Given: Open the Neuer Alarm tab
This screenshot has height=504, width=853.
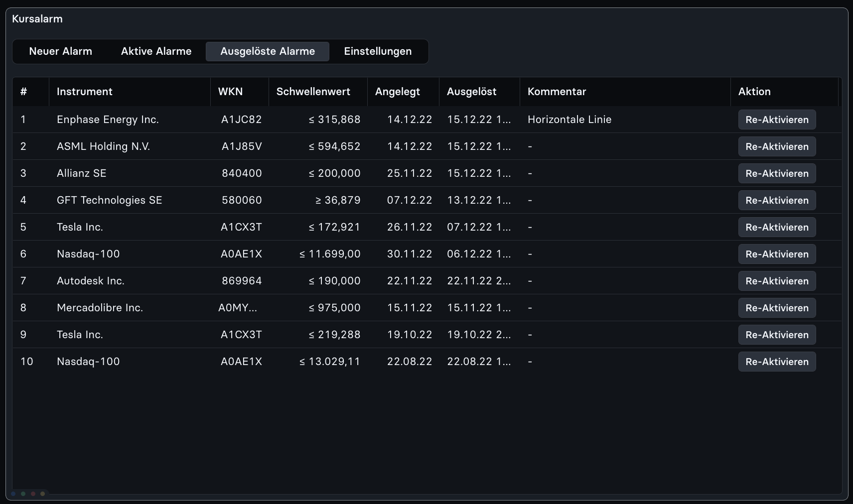Looking at the screenshot, I should (x=61, y=51).
